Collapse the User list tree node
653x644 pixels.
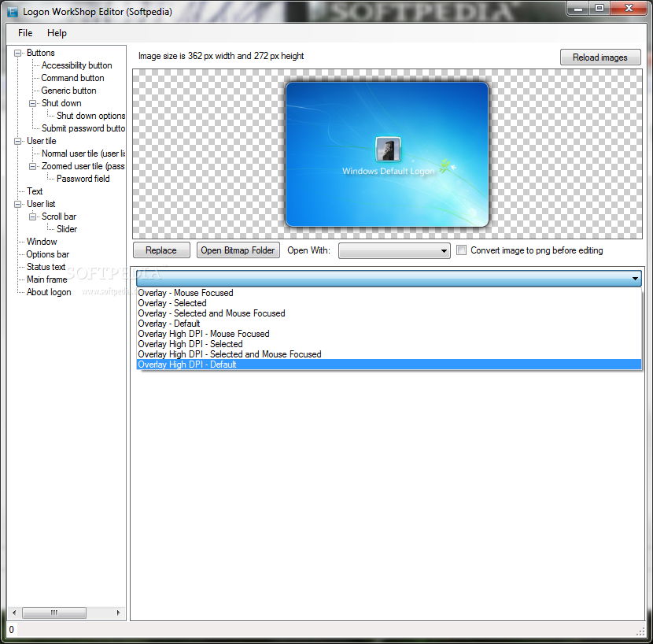coord(18,204)
